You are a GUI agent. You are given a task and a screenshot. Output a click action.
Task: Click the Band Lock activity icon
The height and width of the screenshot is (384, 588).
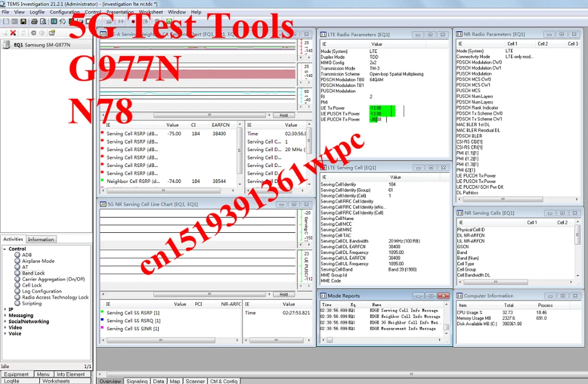(x=17, y=273)
